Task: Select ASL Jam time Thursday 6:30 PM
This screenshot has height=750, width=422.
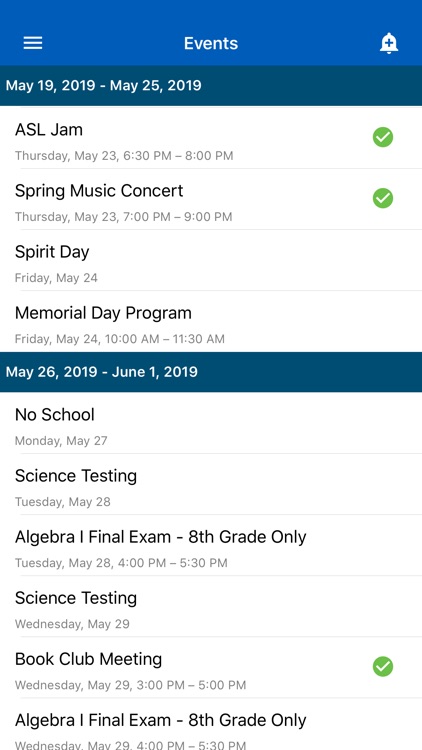Action: (x=124, y=155)
